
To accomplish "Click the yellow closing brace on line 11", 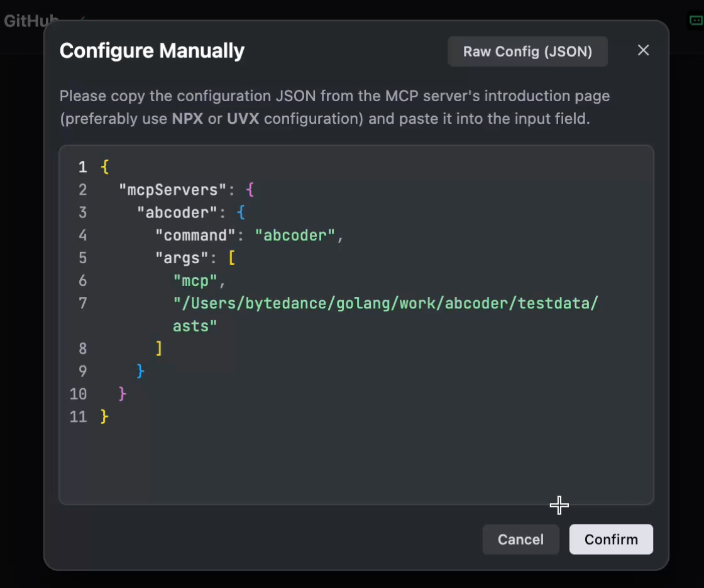I will tap(104, 416).
